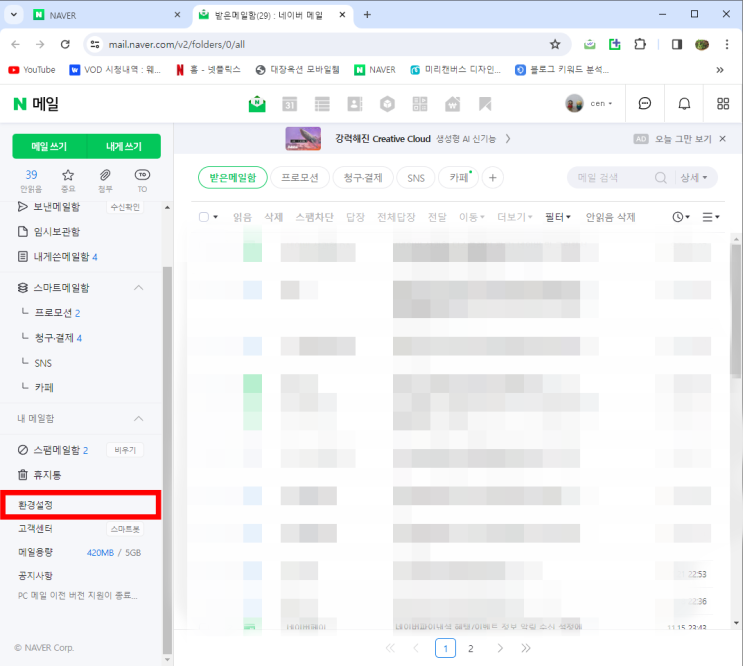Add a new mailbox tab with plus button
Screen dimensions: 743x666
(493, 178)
